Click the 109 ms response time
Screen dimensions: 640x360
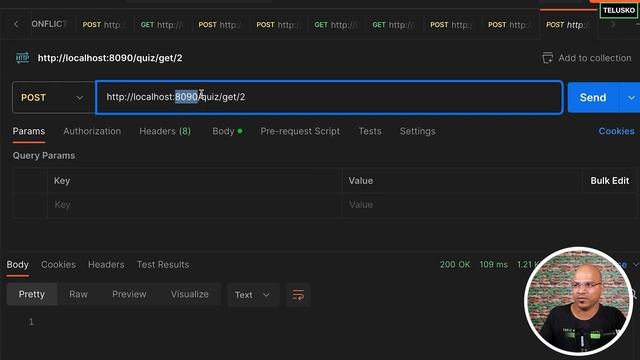click(x=493, y=264)
